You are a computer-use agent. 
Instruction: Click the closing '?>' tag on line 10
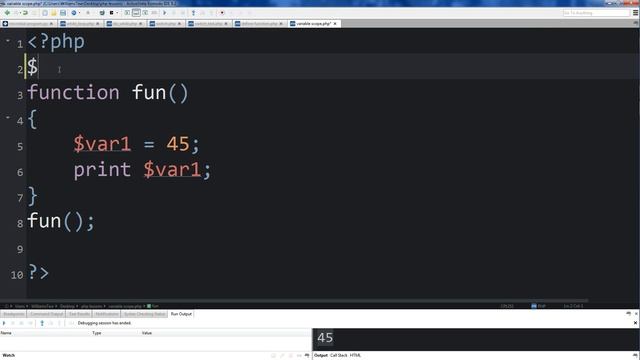point(38,273)
